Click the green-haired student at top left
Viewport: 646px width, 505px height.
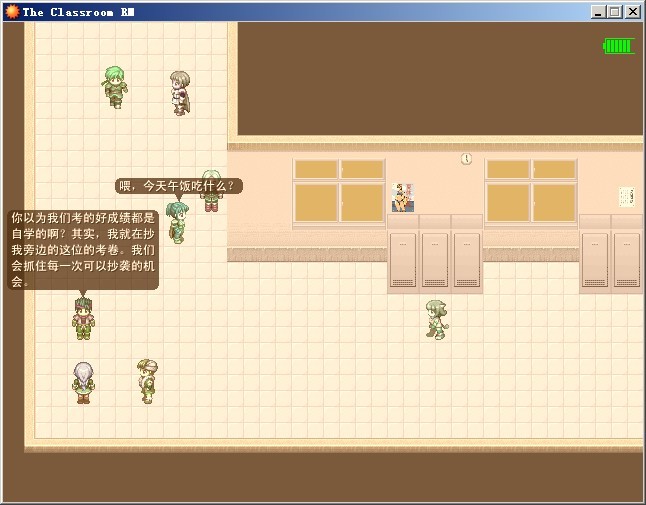click(115, 87)
